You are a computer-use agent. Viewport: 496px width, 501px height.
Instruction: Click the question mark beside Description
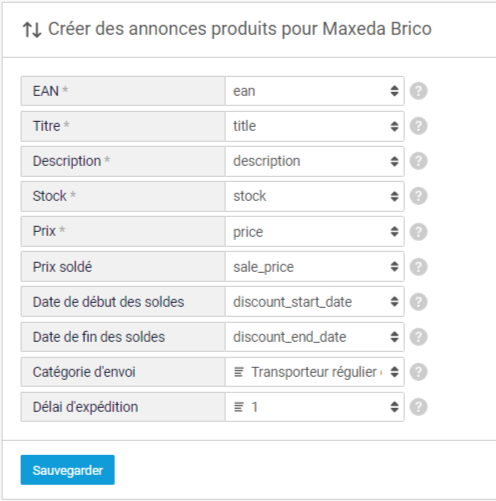click(418, 161)
